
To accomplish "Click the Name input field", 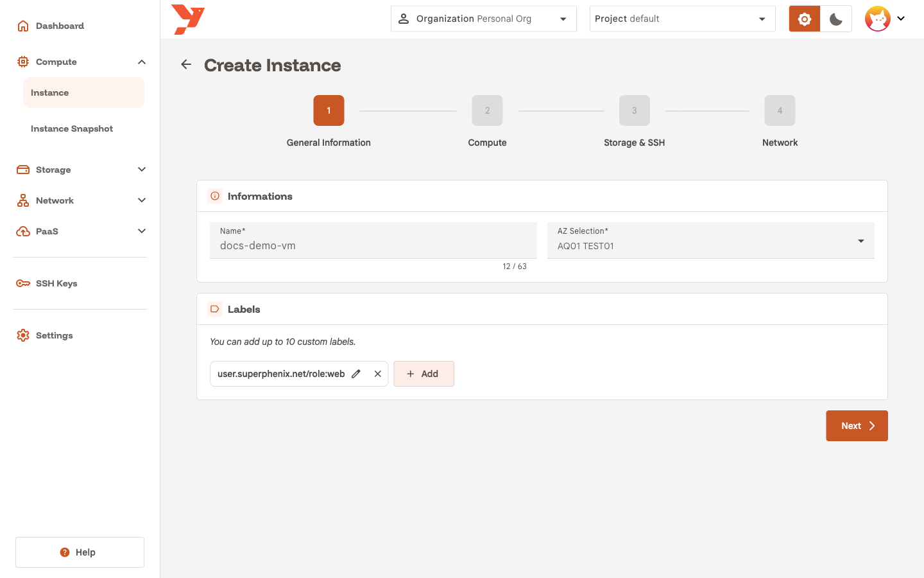I will pos(373,241).
